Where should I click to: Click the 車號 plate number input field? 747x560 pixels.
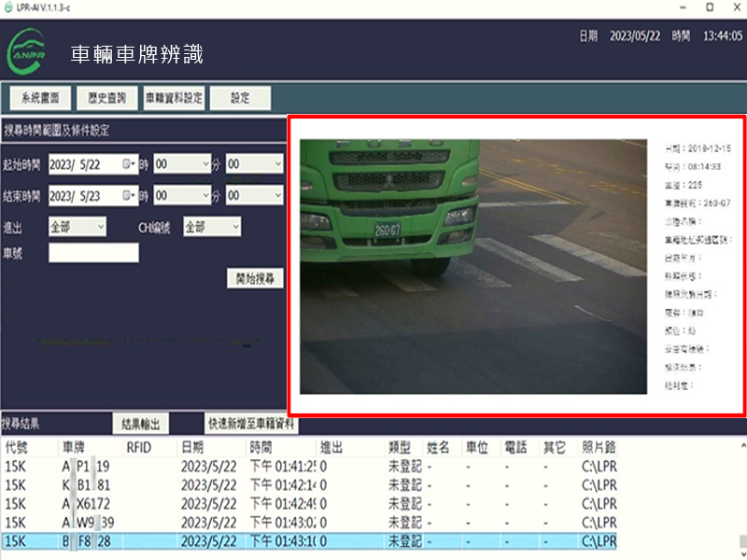click(93, 253)
